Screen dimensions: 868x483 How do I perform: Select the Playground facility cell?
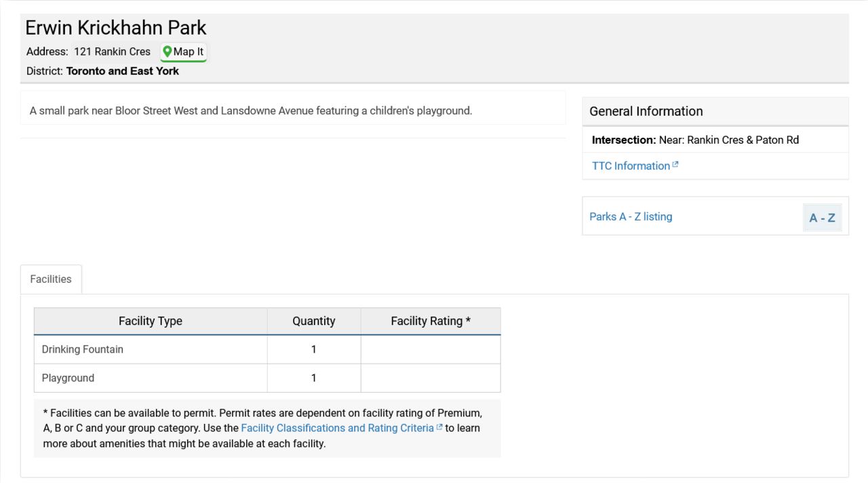click(x=68, y=379)
